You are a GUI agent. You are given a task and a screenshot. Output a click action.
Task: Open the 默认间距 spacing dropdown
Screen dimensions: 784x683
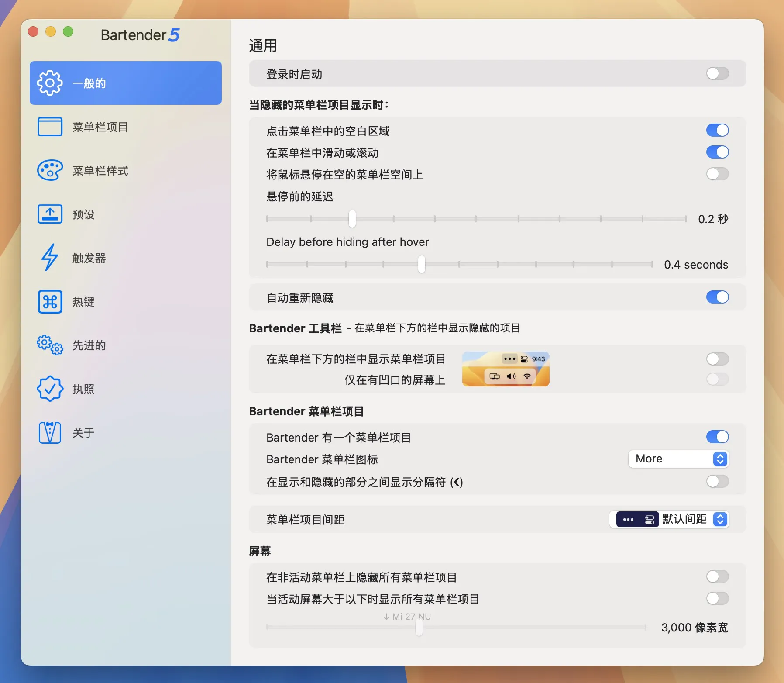tap(669, 519)
